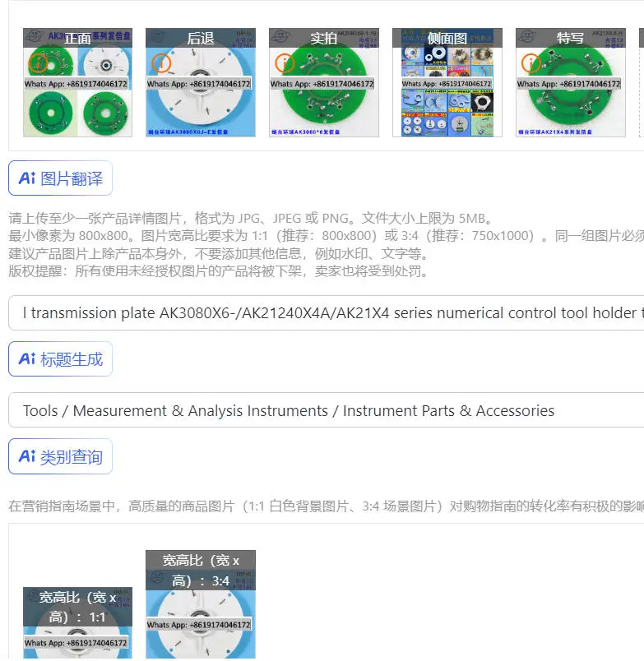The image size is (644, 661).
Task: Click the orange info icon on 正面 image
Action: click(38, 63)
